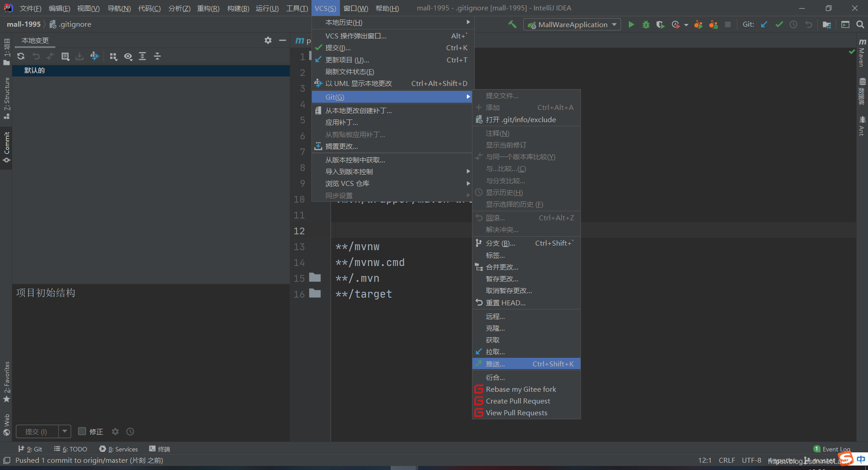Open the profiler run dropdown arrow in the toolbar
868x470 pixels.
pyautogui.click(x=686, y=25)
